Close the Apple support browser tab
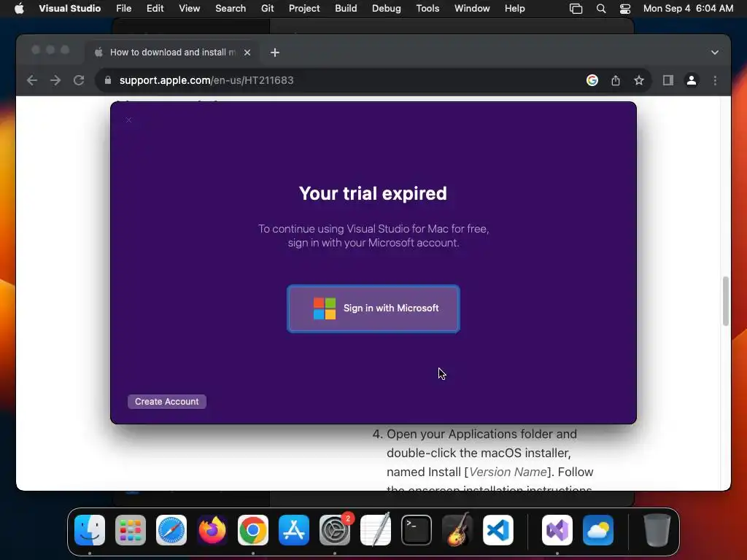Image resolution: width=747 pixels, height=560 pixels. pos(247,52)
